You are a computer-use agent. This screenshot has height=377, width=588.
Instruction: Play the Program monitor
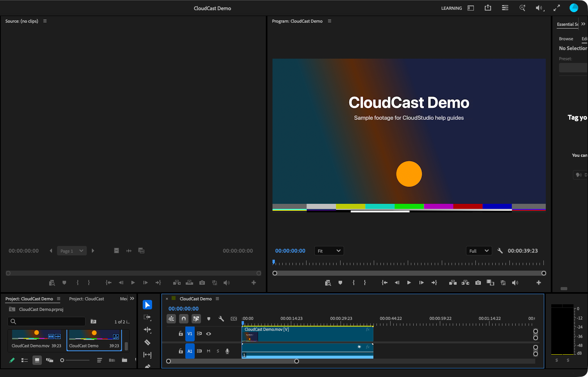409,283
